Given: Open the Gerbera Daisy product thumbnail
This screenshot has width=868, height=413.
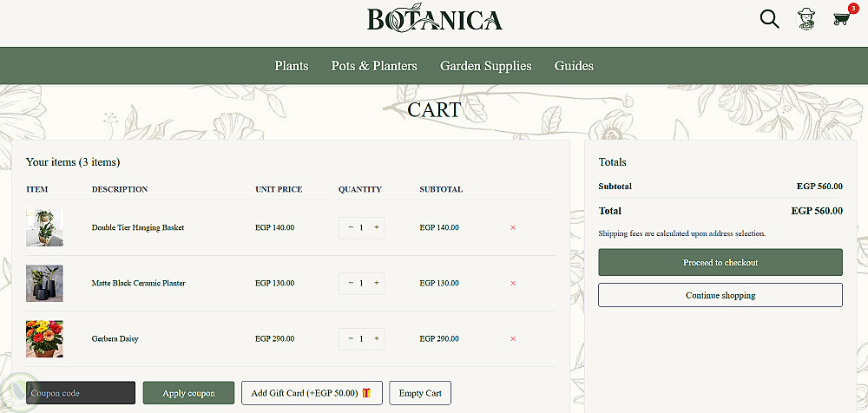Looking at the screenshot, I should [x=44, y=338].
